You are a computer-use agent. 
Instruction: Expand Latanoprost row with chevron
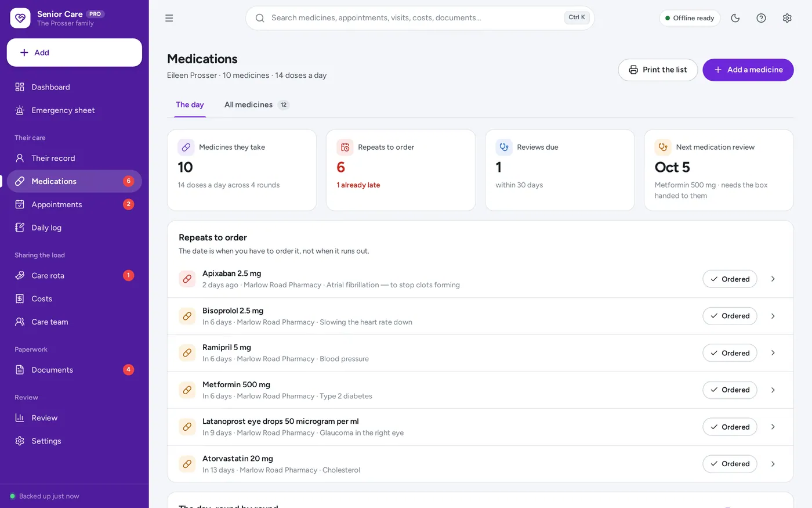tap(773, 427)
